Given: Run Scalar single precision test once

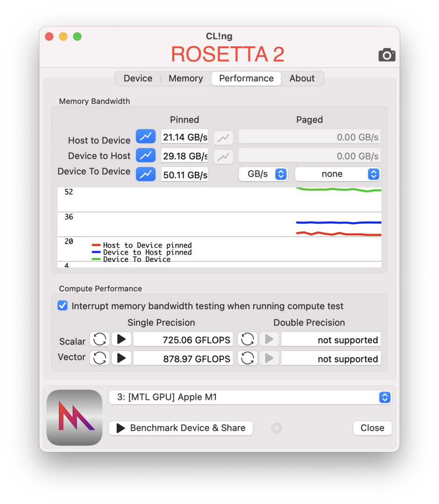Looking at the screenshot, I should click(121, 339).
